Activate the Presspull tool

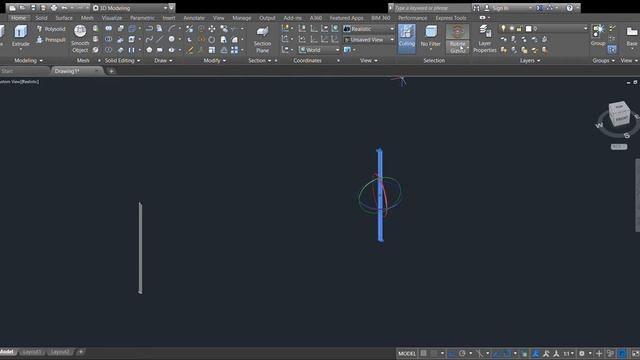pyautogui.click(x=51, y=40)
